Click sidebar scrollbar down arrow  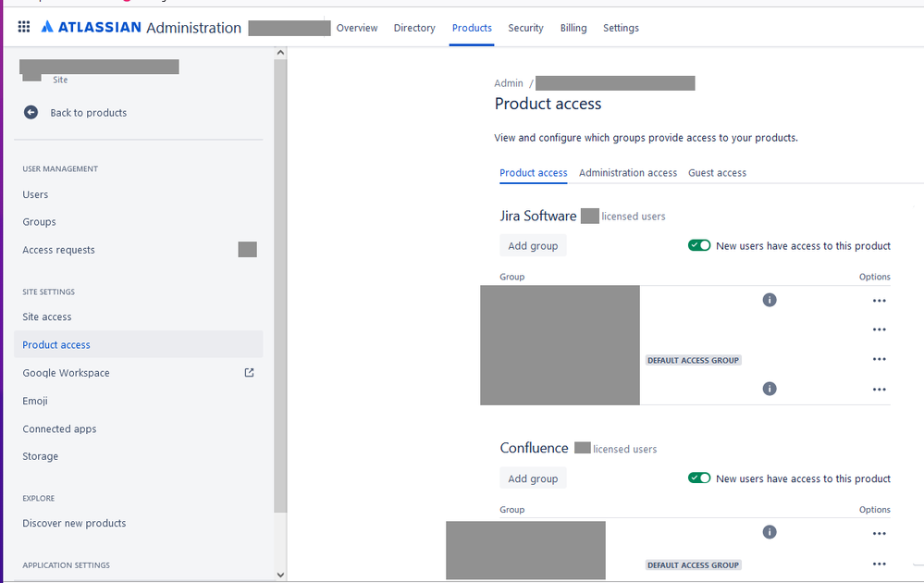point(280,574)
